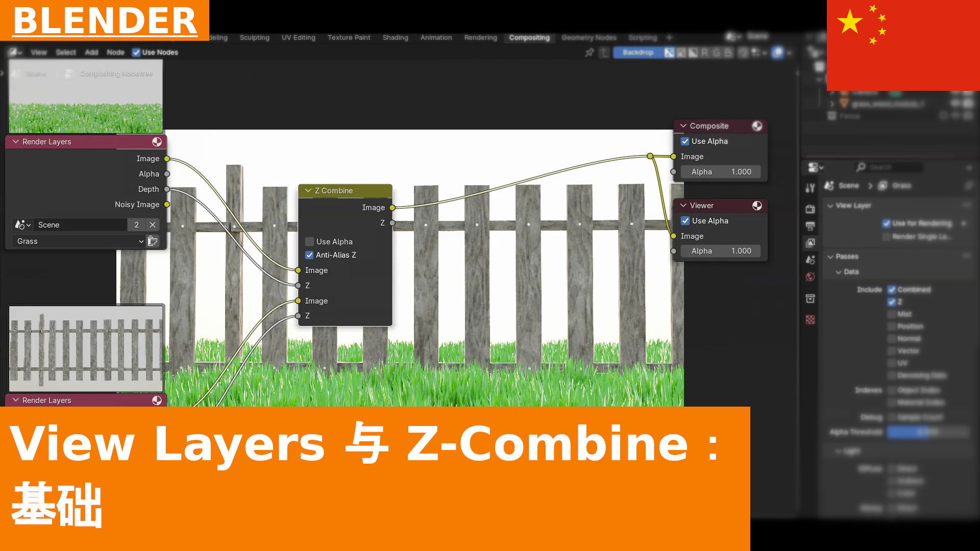The width and height of the screenshot is (980, 551).
Task: Open the Select menu
Action: [65, 53]
